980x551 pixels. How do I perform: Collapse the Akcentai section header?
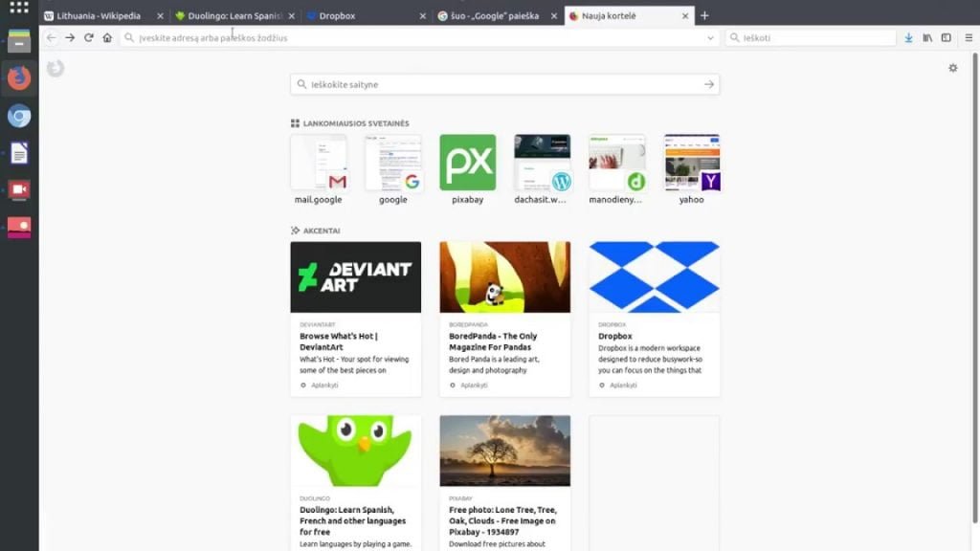pos(316,231)
